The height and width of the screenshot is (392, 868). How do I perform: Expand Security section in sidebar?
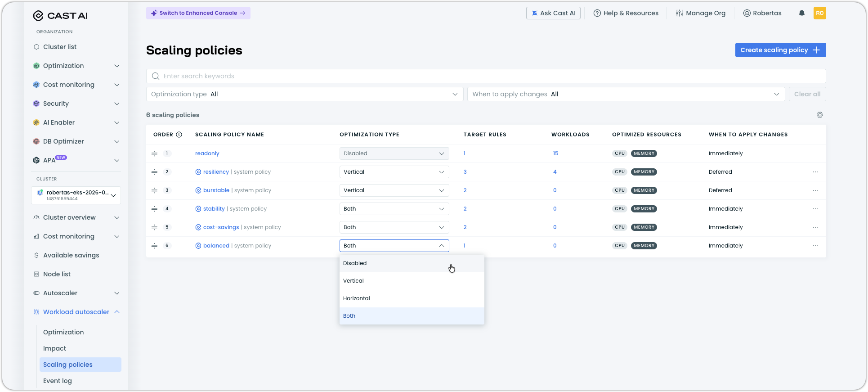[117, 104]
